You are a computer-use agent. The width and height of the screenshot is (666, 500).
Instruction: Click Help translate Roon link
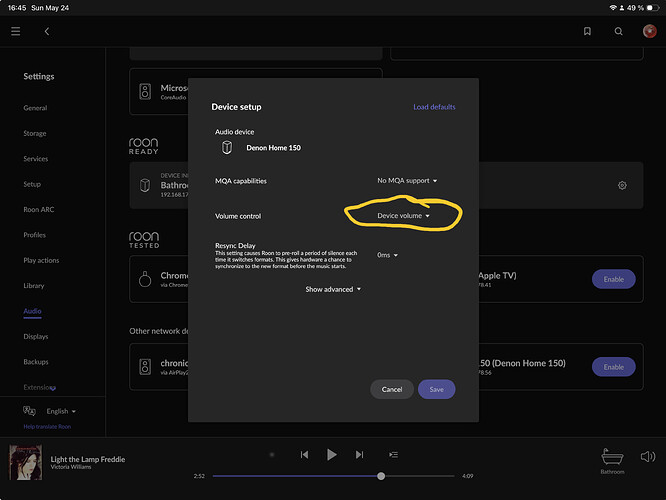47,427
